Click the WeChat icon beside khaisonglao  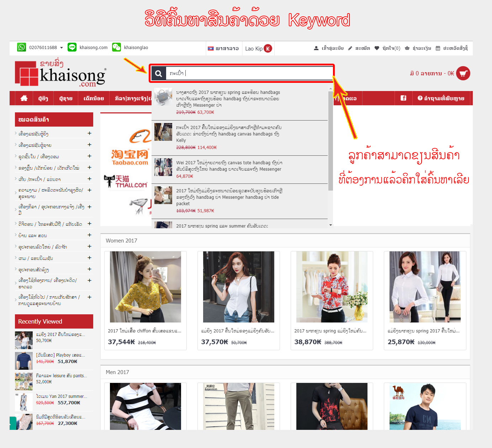pyautogui.click(x=117, y=47)
